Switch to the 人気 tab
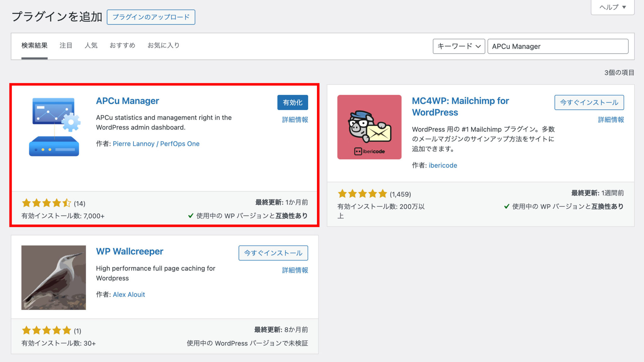 click(91, 45)
